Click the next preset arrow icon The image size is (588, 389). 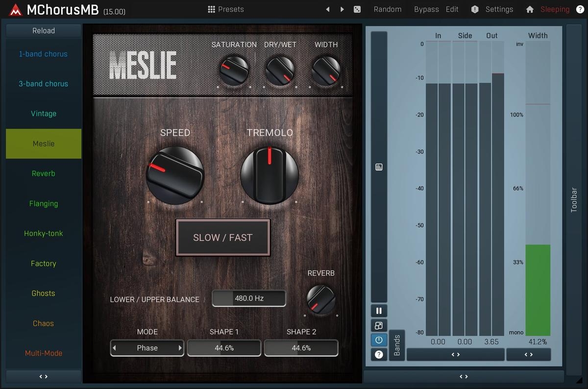pos(342,9)
